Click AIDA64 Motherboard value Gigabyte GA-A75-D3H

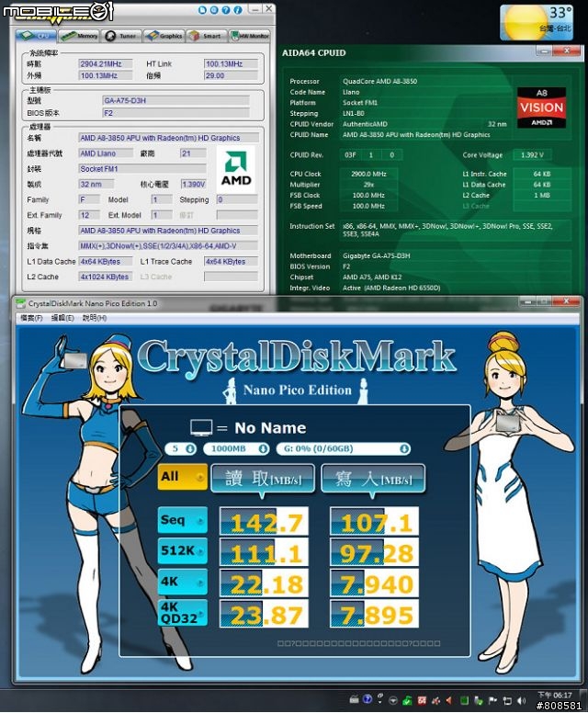coord(376,256)
